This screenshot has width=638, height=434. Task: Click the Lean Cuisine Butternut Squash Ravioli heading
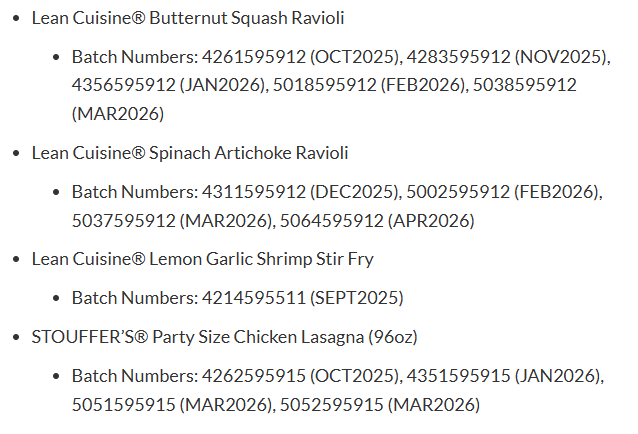(188, 18)
